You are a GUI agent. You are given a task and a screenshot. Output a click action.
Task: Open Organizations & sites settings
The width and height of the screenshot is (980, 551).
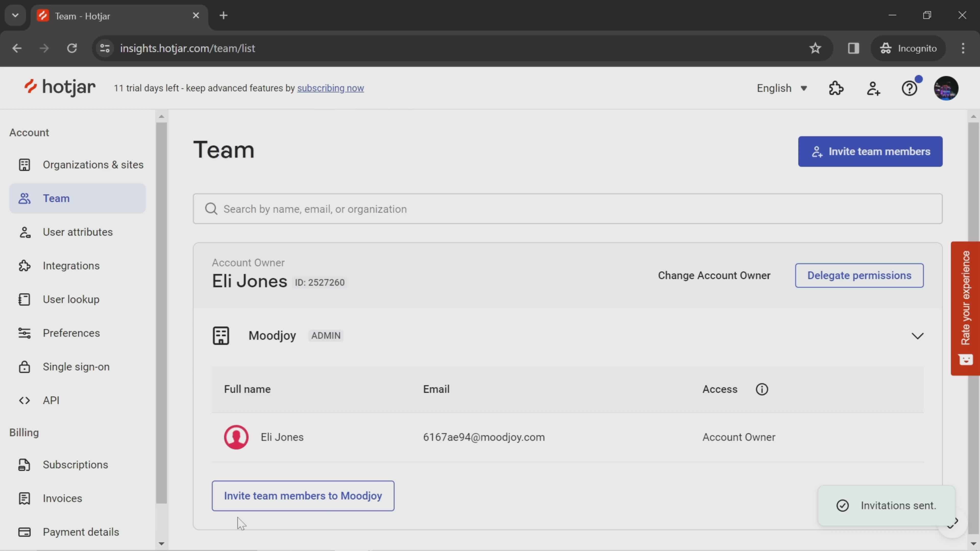pos(93,164)
